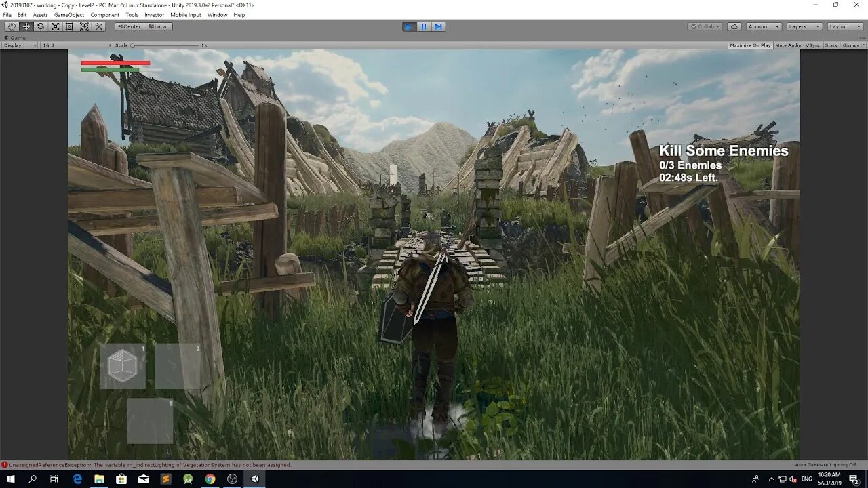
Task: Toggle Mute Audio in Game view
Action: (788, 45)
